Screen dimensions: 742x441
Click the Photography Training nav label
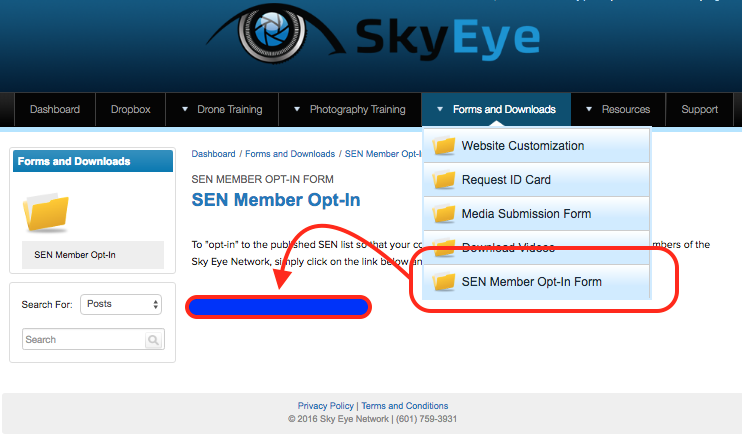point(358,109)
